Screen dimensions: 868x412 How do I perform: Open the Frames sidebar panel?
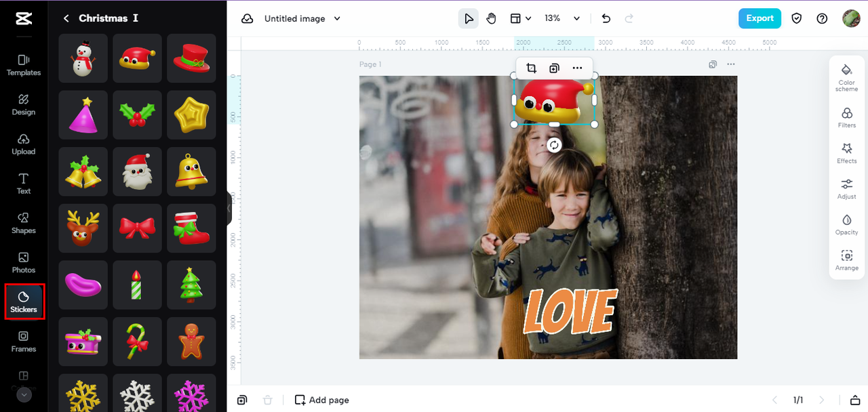coord(24,342)
